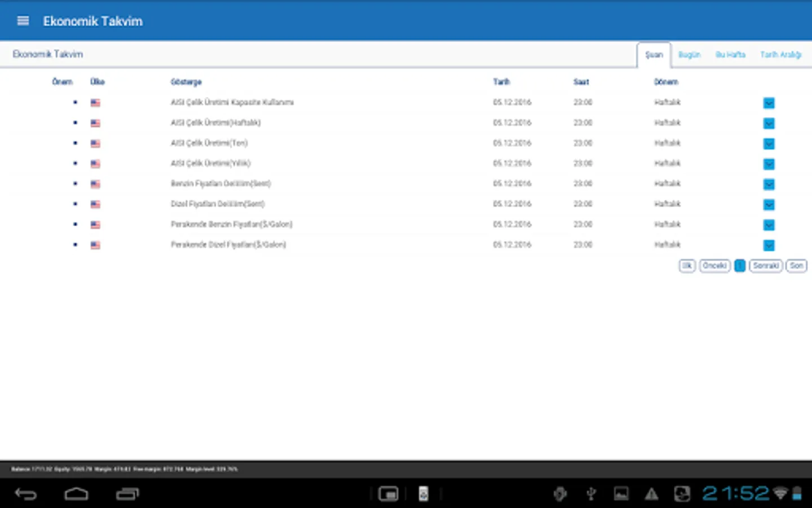Click the Ekonomik Takvim heading below the header

[x=48, y=54]
